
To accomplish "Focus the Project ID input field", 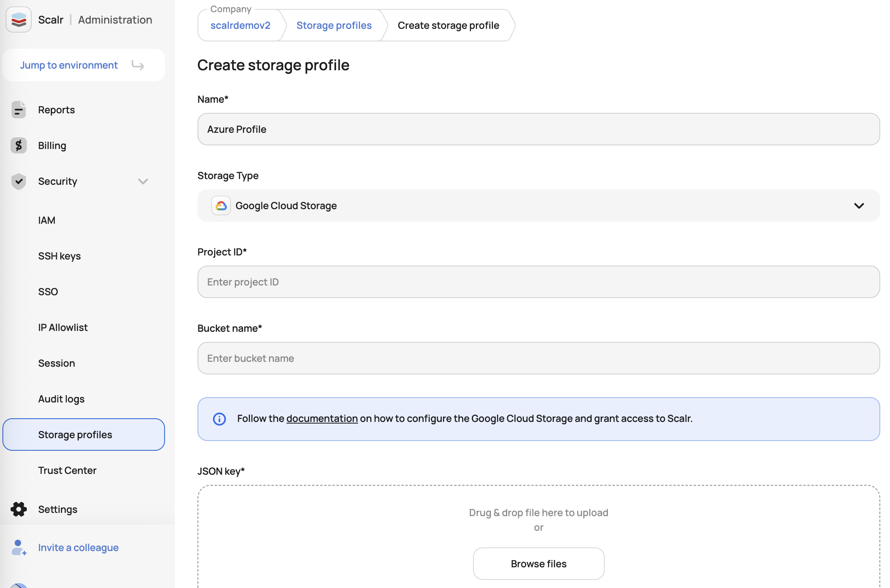I will click(x=538, y=282).
